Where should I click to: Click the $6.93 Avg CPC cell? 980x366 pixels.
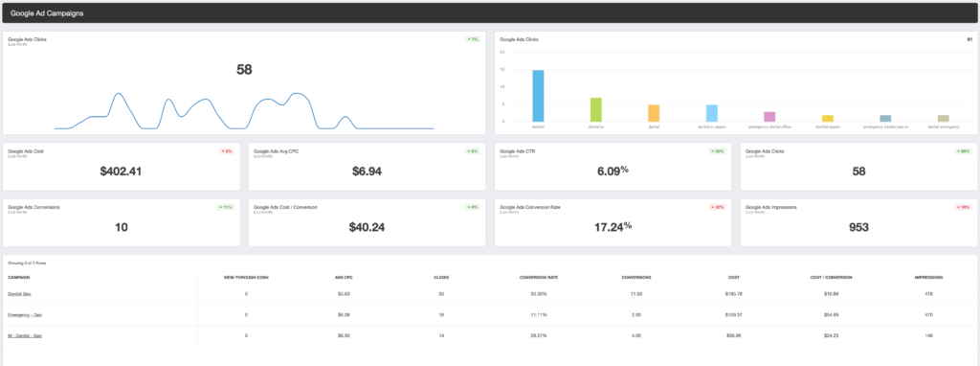coord(345,336)
